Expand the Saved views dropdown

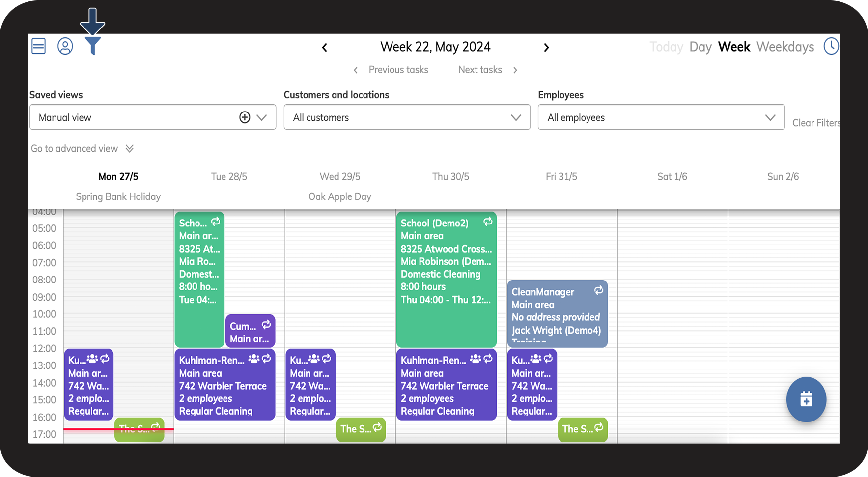coord(262,117)
